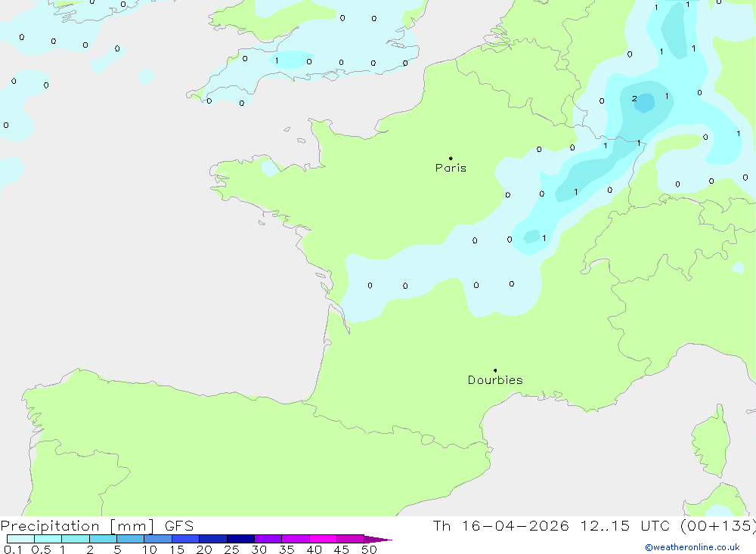Click the 20–25 mm dark blue swatch

[x=213, y=539]
